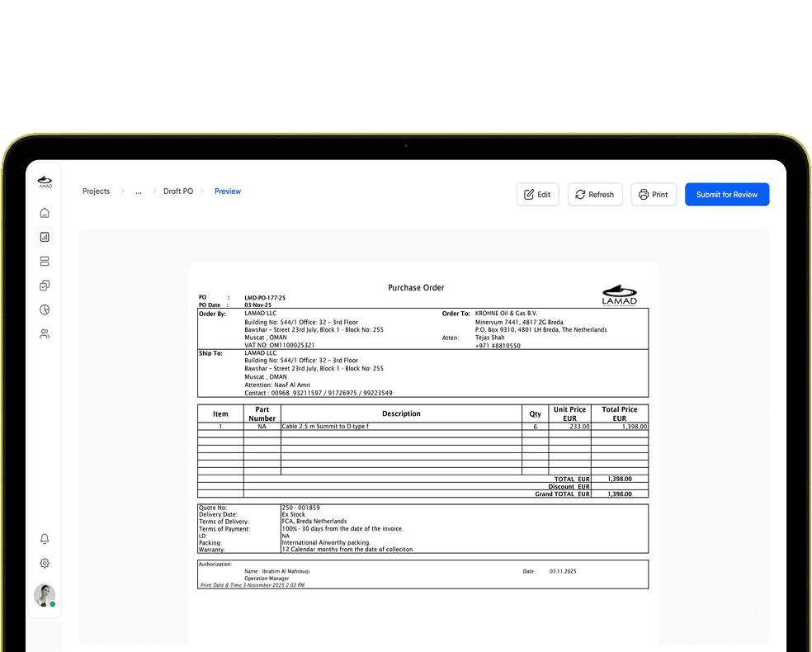This screenshot has height=652, width=812.
Task: Click the Qty column header
Action: coord(536,413)
